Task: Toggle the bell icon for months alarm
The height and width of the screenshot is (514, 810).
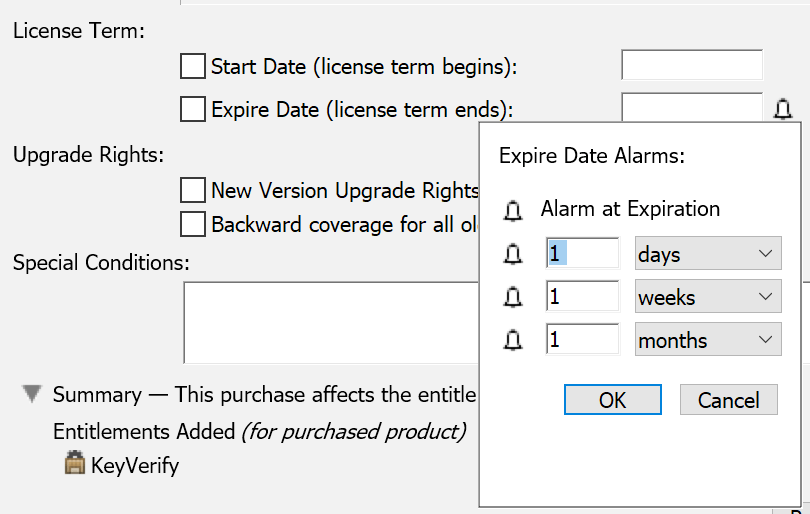Action: coord(513,341)
